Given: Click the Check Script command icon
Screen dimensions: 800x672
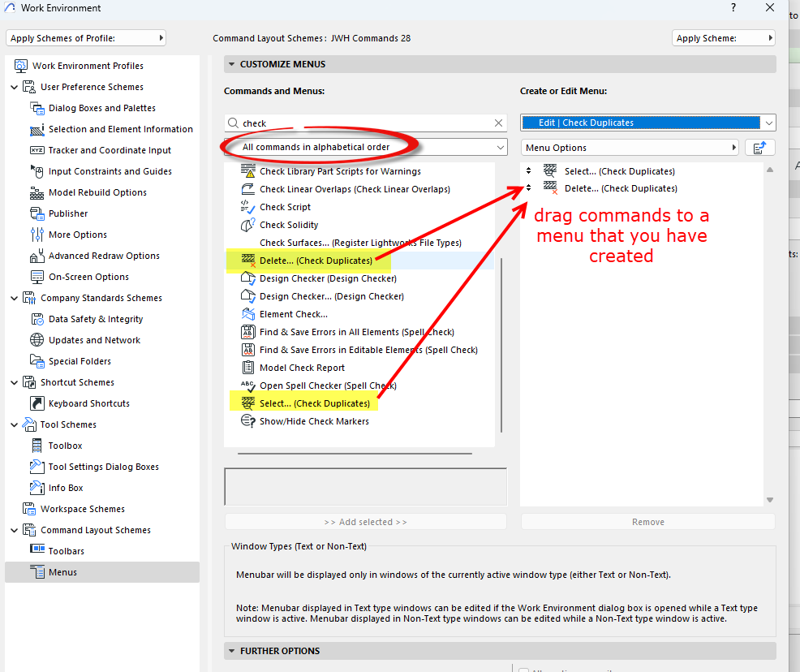Looking at the screenshot, I should (248, 207).
